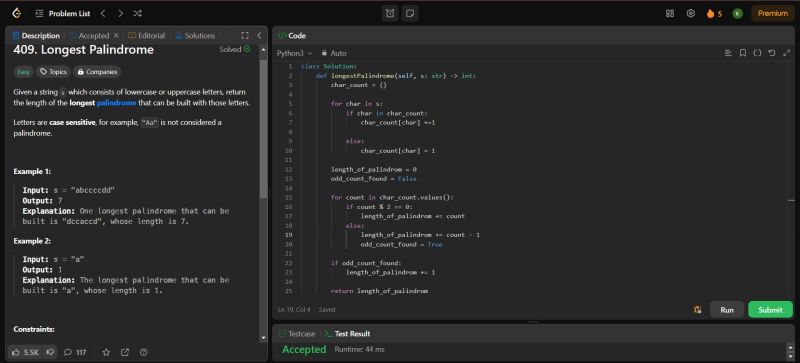The height and width of the screenshot is (363, 800).
Task: Open the 117 comments
Action: [75, 352]
